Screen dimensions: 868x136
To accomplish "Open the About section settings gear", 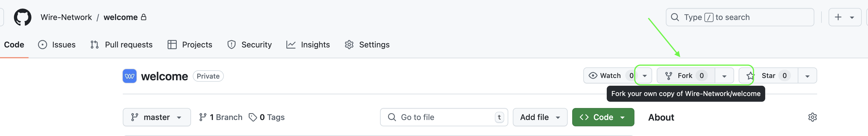I will point(812,117).
